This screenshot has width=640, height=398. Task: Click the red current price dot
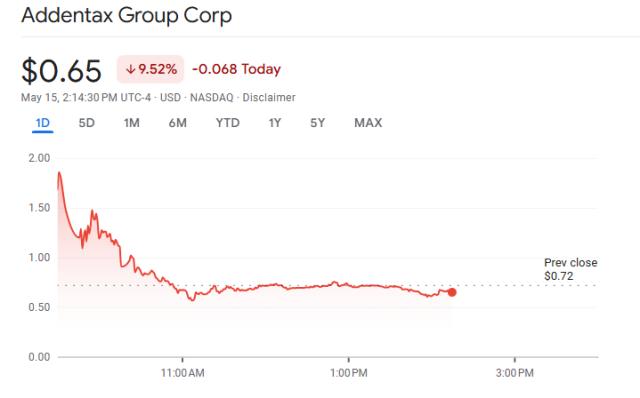click(452, 292)
